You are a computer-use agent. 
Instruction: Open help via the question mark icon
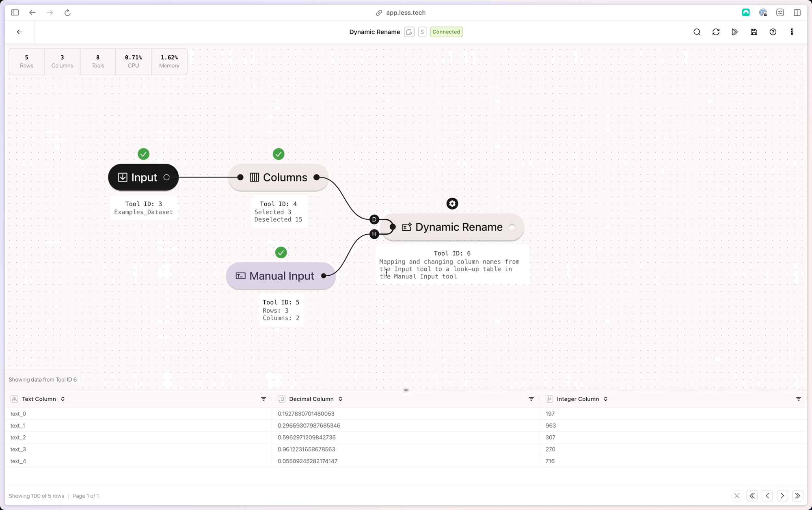773,32
